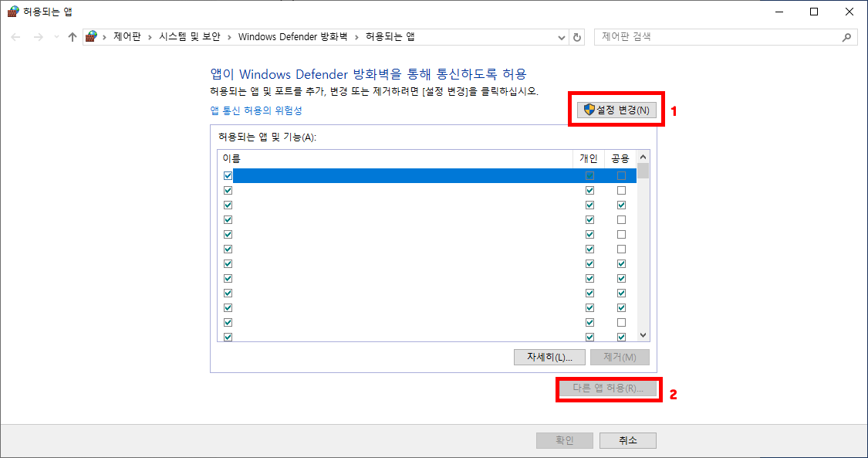
Task: Expand chevron right after Windows Defender 방화벽
Action: (x=356, y=37)
